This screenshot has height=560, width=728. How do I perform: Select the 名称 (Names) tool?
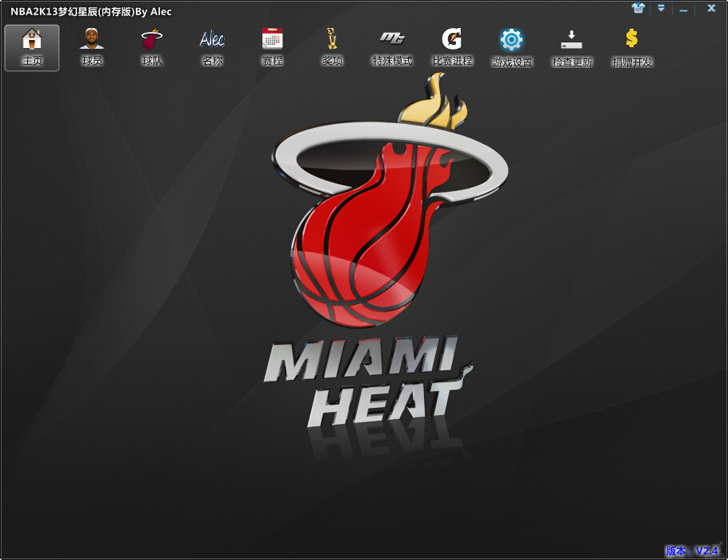tap(212, 46)
